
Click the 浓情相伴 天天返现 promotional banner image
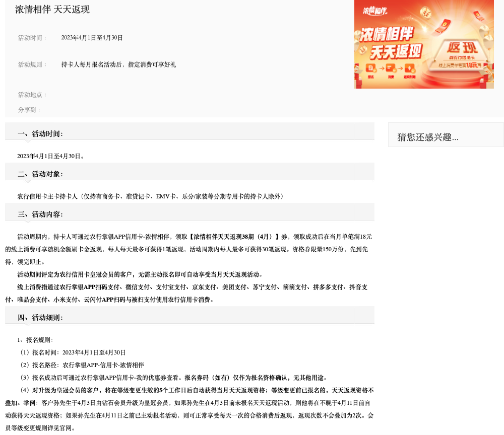(424, 44)
